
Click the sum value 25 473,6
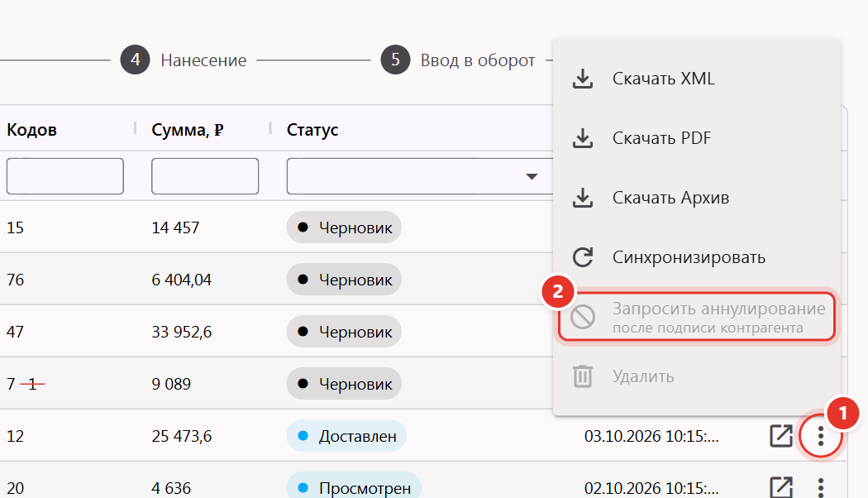pyautogui.click(x=182, y=437)
